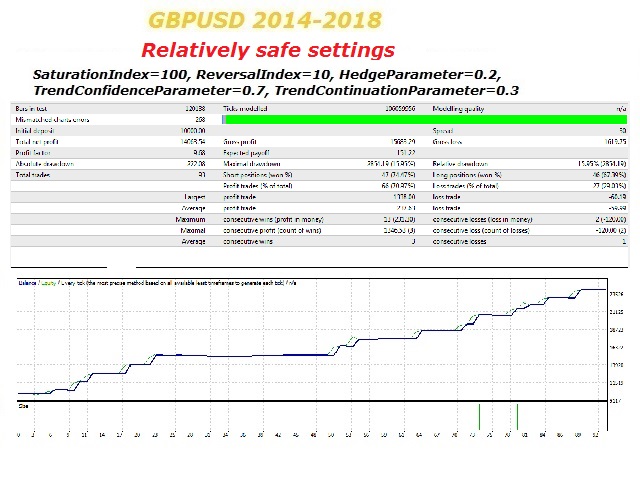The height and width of the screenshot is (480, 640).
Task: Click the "Mismatched charts errors" label
Action: 52,120
